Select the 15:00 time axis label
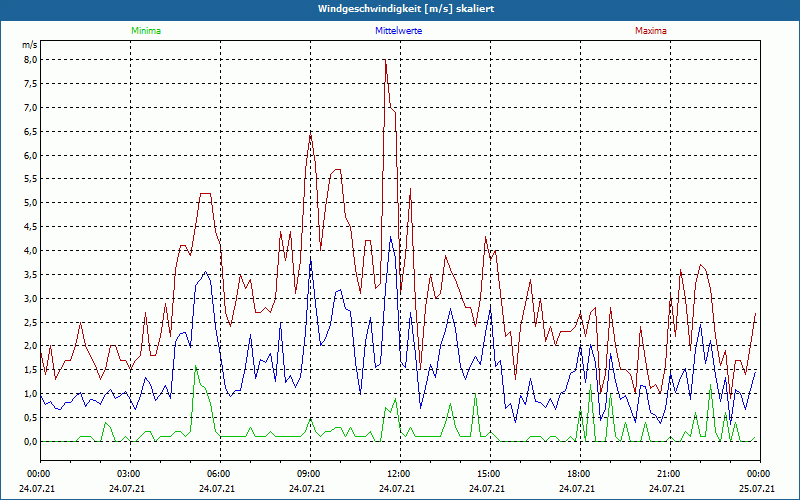The image size is (800, 500). click(489, 473)
